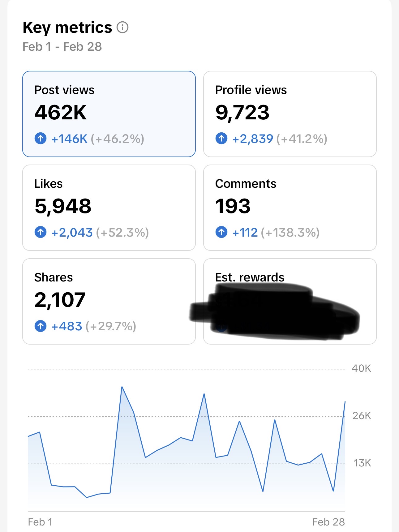Select the Est. rewards metric card
The image size is (399, 532).
290,301
